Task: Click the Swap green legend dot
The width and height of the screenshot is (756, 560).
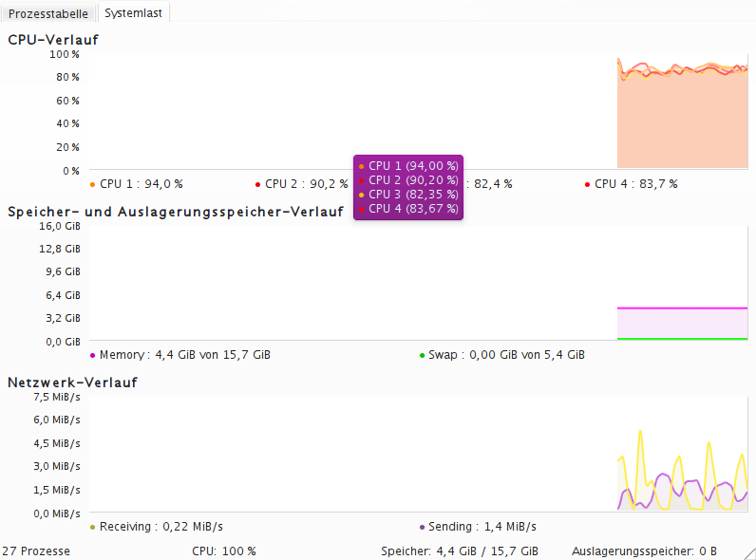Action: (x=422, y=356)
